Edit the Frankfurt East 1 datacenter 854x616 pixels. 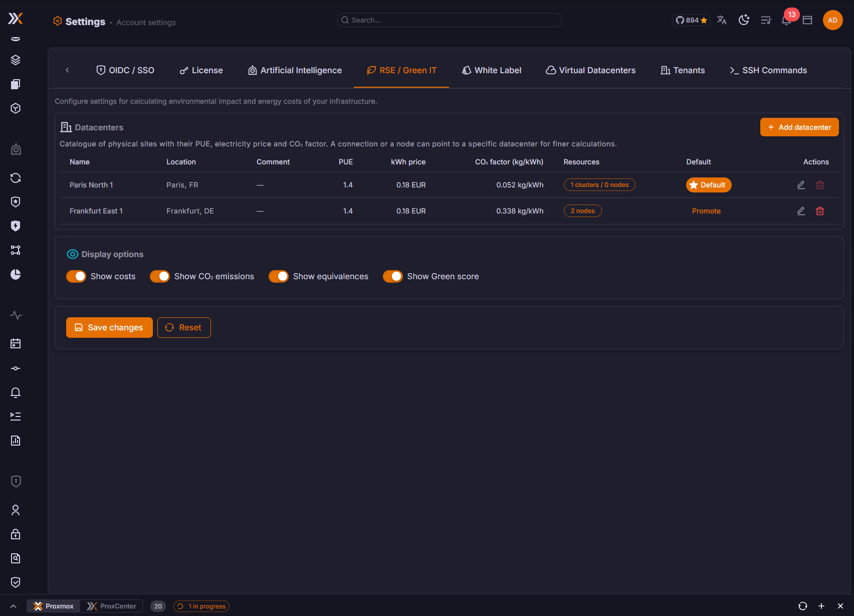[801, 211]
